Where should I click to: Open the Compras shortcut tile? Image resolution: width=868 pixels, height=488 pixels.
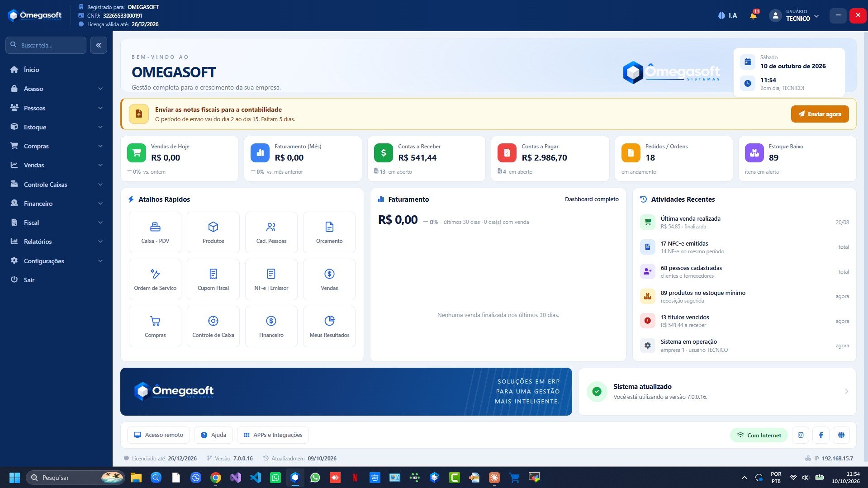pos(155,327)
